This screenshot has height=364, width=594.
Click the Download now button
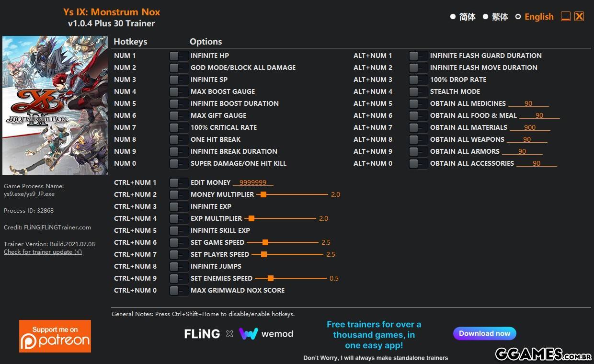484,333
